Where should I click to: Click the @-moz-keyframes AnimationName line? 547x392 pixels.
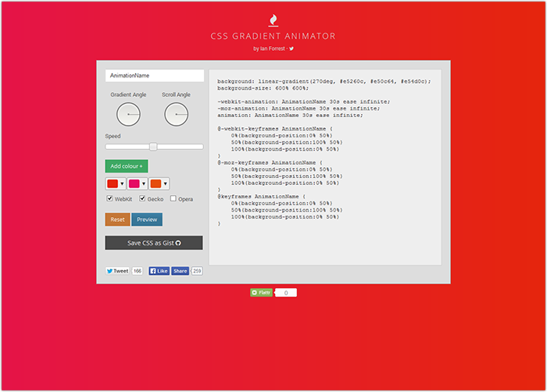point(270,162)
